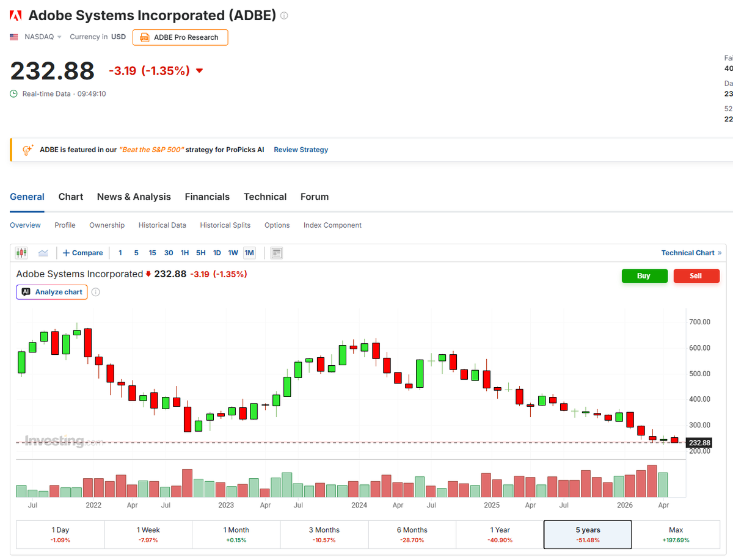Select the 5 years performance range
The height and width of the screenshot is (560, 733).
click(588, 535)
